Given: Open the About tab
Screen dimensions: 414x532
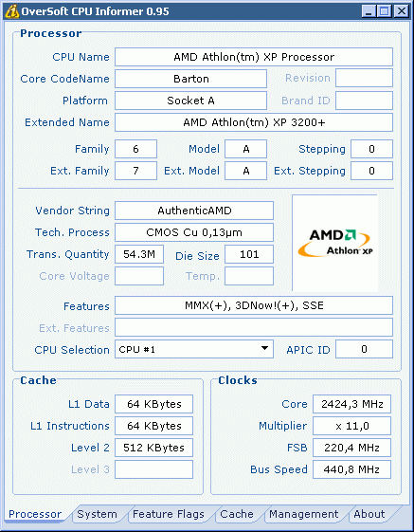Looking at the screenshot, I should tap(369, 514).
